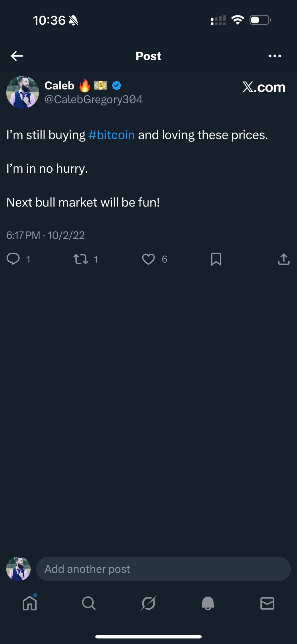Screen dimensions: 297x644
Task: Open the #bitcoin hashtag link
Action: [x=112, y=135]
